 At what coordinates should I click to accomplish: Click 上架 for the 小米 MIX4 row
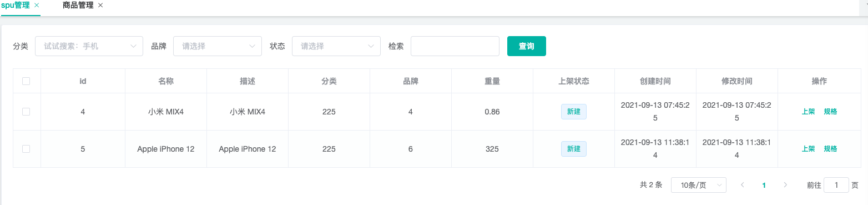808,112
